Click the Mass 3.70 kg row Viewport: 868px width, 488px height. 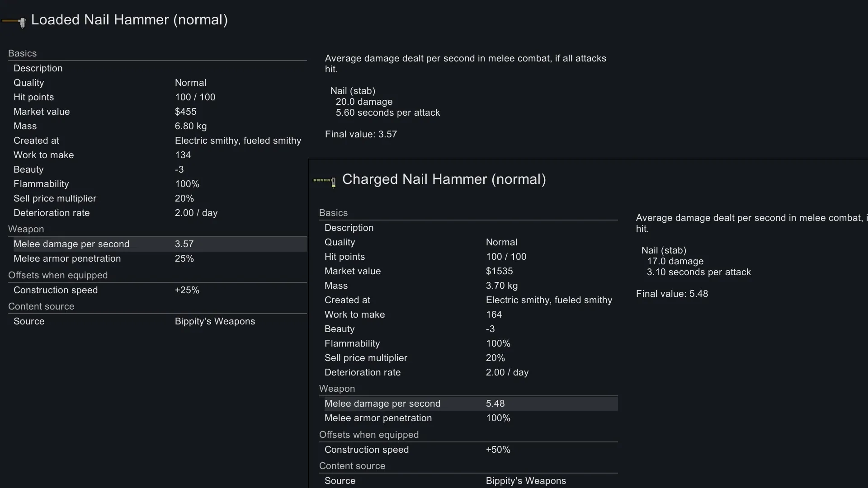(471, 286)
